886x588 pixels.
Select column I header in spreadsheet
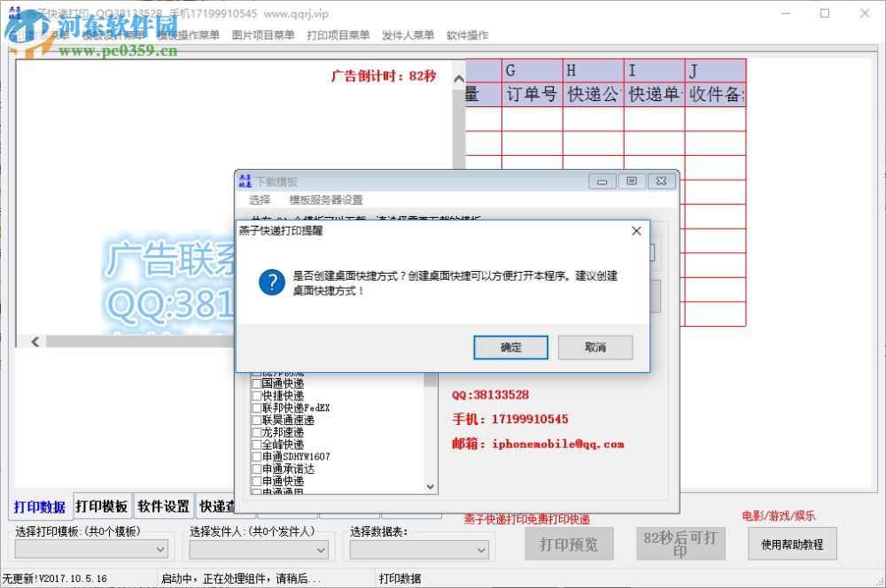pos(654,71)
